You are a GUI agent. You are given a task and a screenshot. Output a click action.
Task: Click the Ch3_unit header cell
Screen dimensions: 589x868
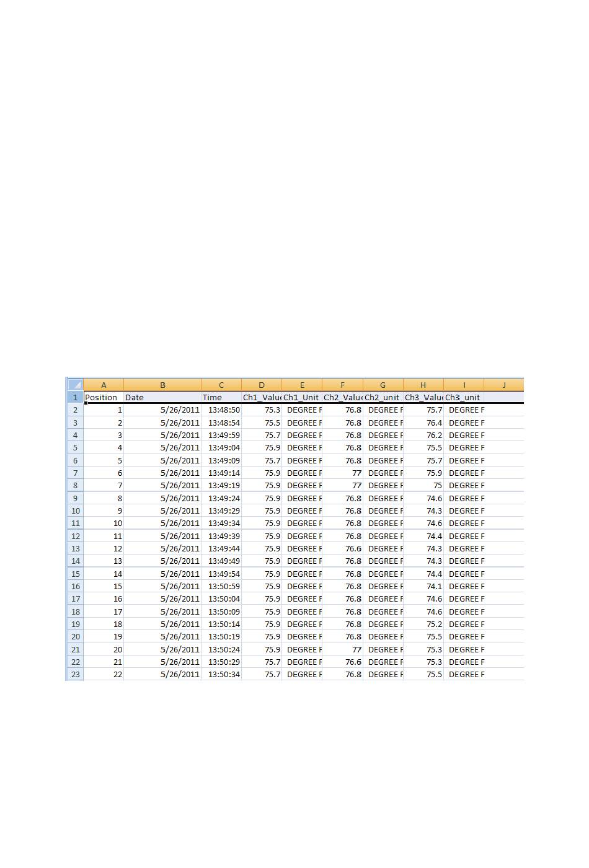464,397
